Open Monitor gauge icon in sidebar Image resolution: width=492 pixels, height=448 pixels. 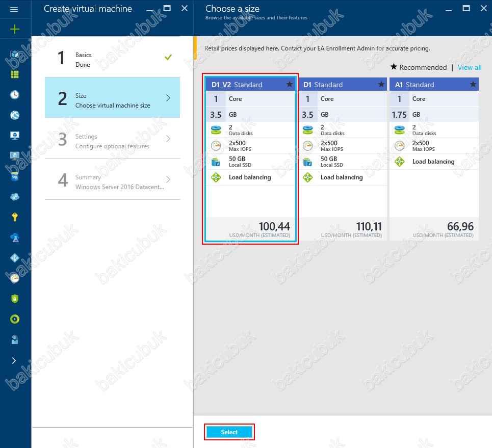click(x=14, y=278)
